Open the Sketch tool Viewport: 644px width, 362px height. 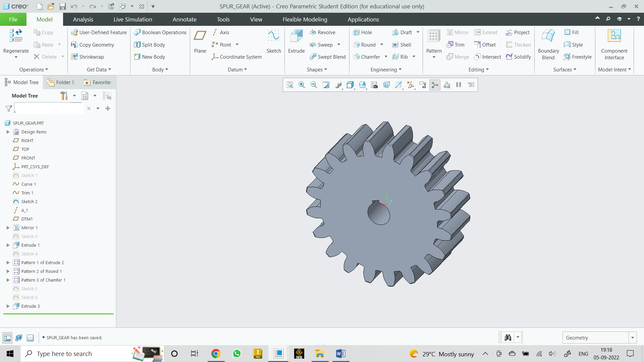[x=273, y=41]
